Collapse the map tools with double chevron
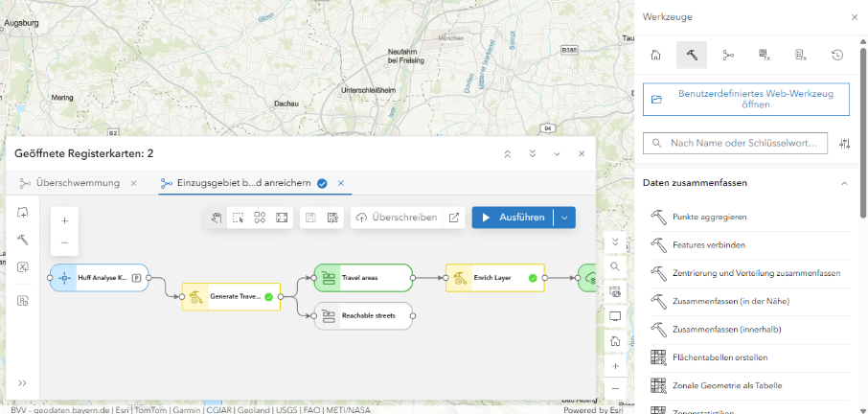The image size is (868, 414). click(615, 241)
